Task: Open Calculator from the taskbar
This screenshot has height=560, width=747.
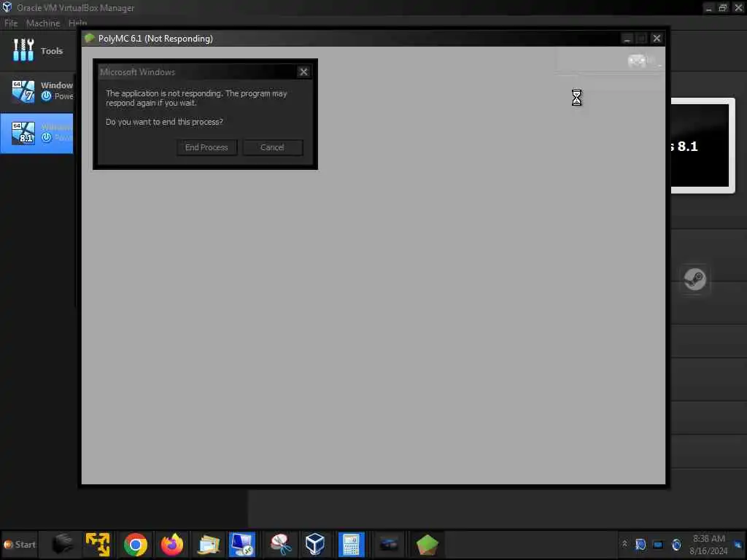Action: 351,544
